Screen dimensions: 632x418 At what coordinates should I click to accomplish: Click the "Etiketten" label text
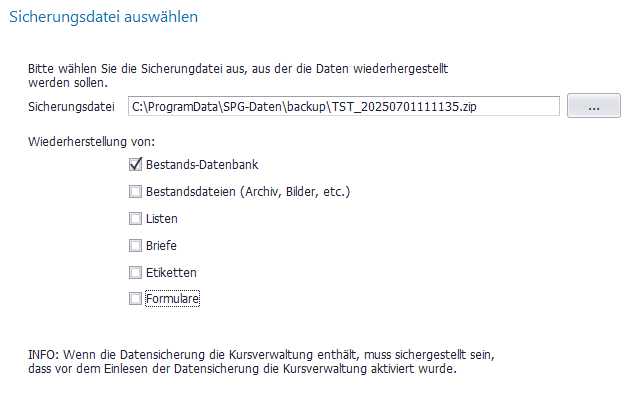point(170,272)
